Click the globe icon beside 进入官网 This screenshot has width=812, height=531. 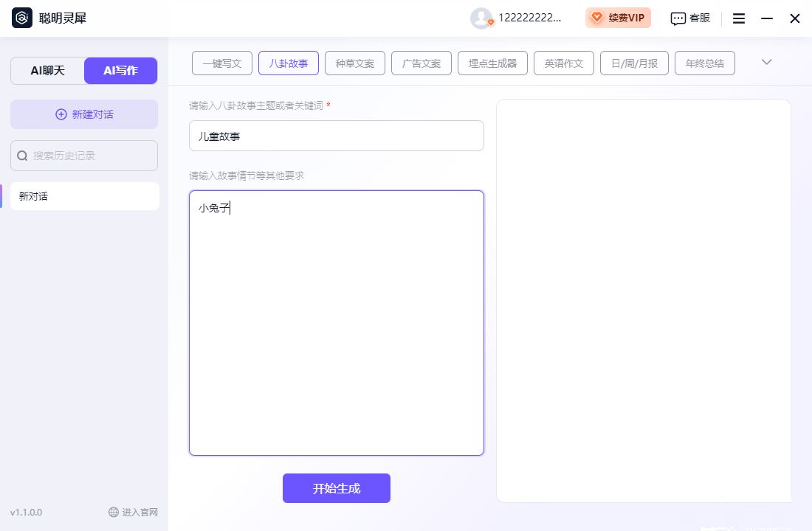pos(113,512)
